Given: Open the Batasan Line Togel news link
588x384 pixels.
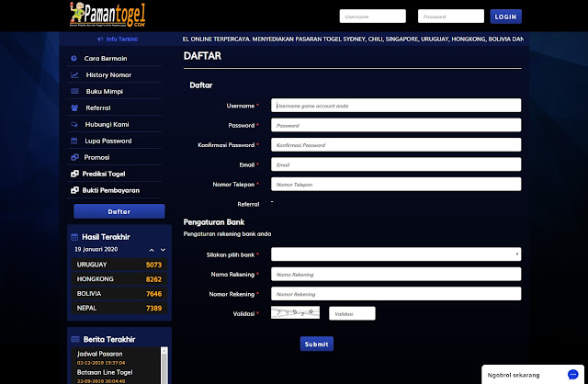Looking at the screenshot, I should pos(105,372).
